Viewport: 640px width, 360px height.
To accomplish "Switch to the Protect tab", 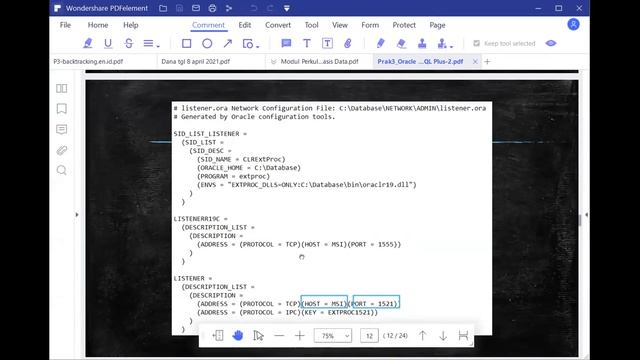I will (404, 25).
